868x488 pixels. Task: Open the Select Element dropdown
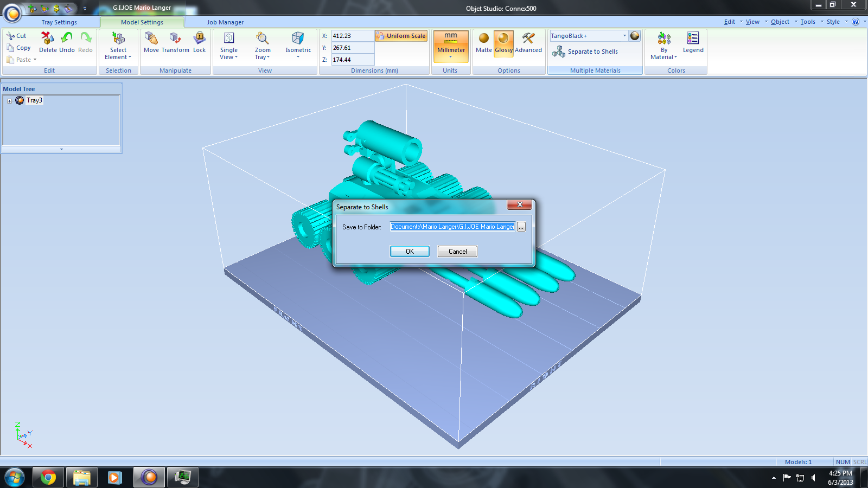pos(118,46)
